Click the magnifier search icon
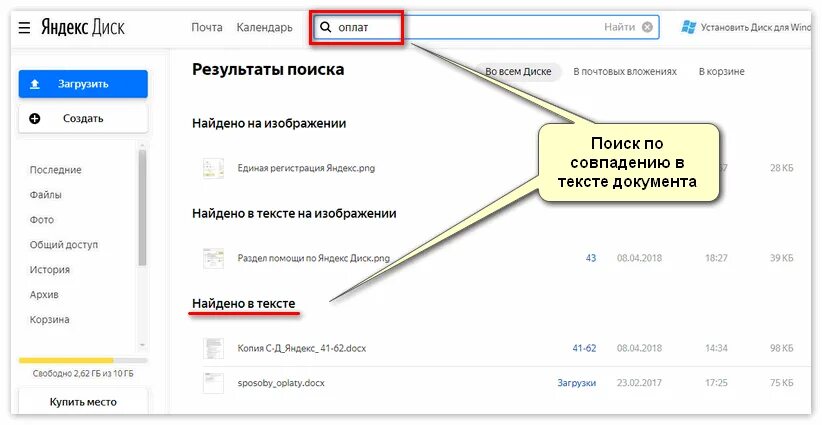 coord(326,27)
